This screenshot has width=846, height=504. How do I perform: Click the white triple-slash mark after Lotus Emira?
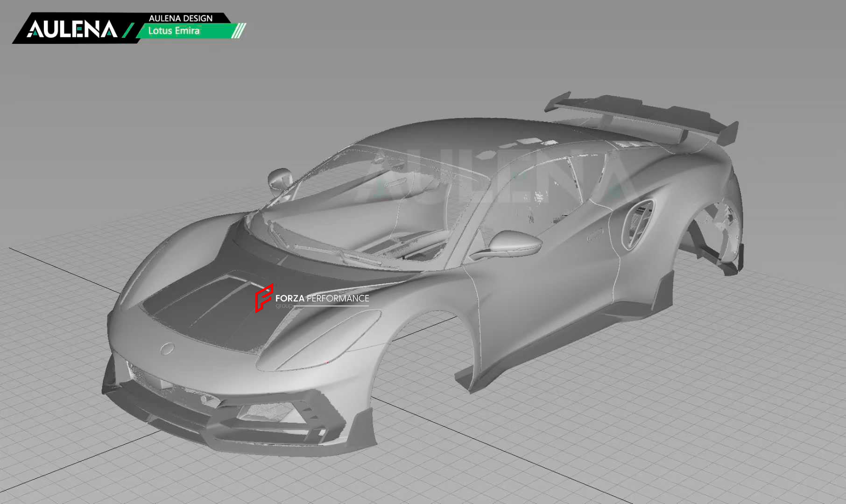coord(239,31)
